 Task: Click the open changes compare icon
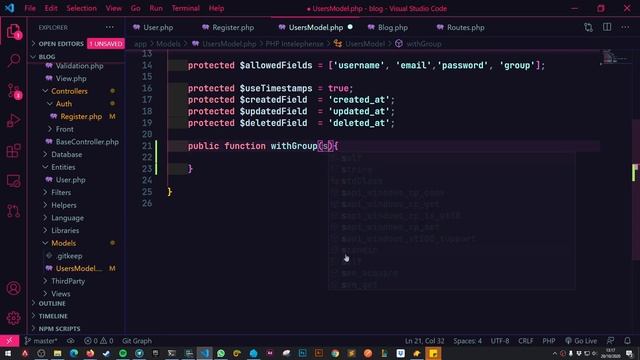tap(588, 27)
